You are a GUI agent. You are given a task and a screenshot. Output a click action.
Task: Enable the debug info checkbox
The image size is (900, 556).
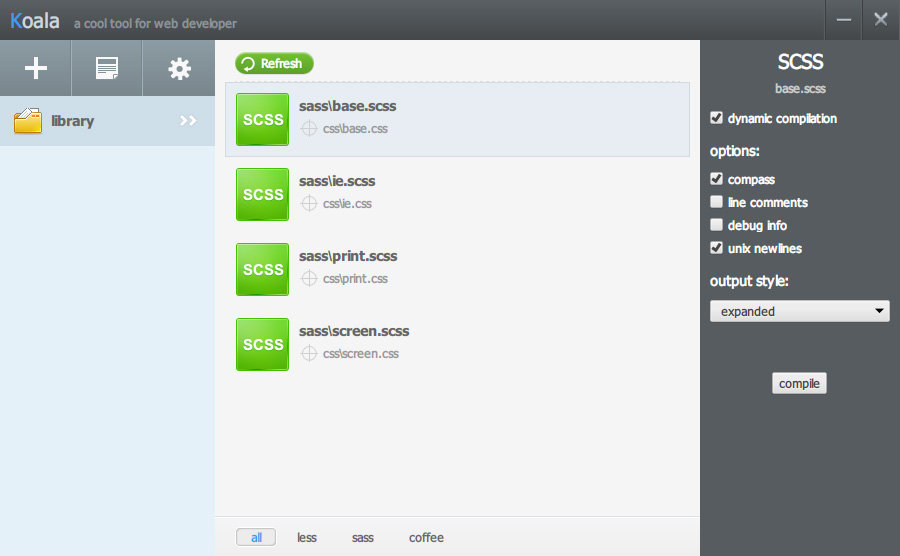pos(716,225)
